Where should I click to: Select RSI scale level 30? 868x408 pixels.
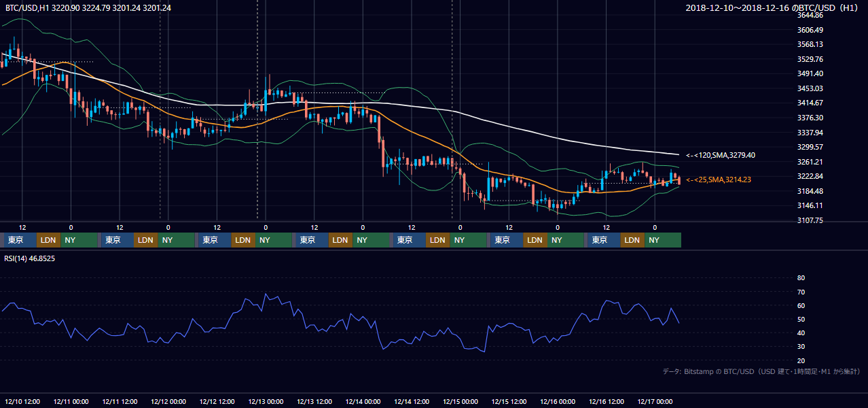click(x=801, y=347)
